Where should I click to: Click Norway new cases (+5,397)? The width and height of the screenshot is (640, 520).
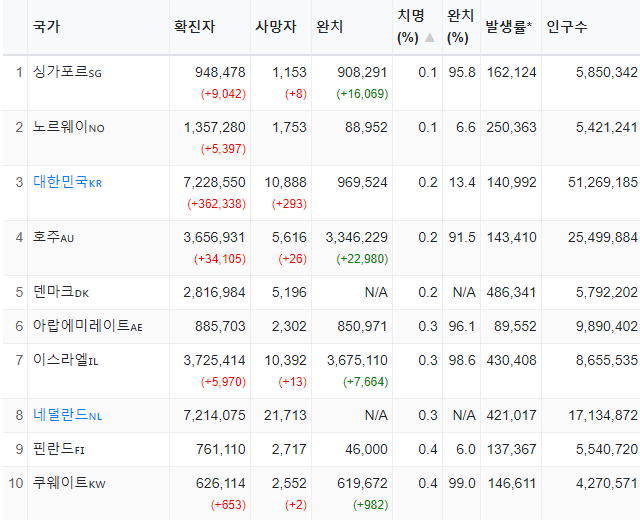tap(223, 149)
